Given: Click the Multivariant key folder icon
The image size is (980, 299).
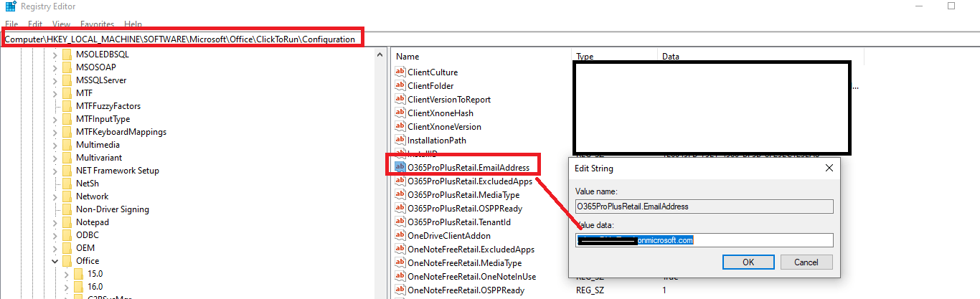Looking at the screenshot, I should 67,158.
